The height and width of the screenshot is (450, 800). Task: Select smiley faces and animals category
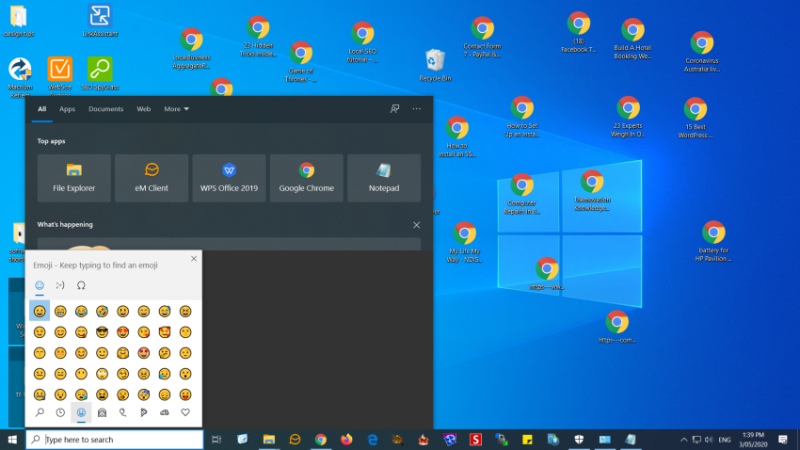point(81,412)
